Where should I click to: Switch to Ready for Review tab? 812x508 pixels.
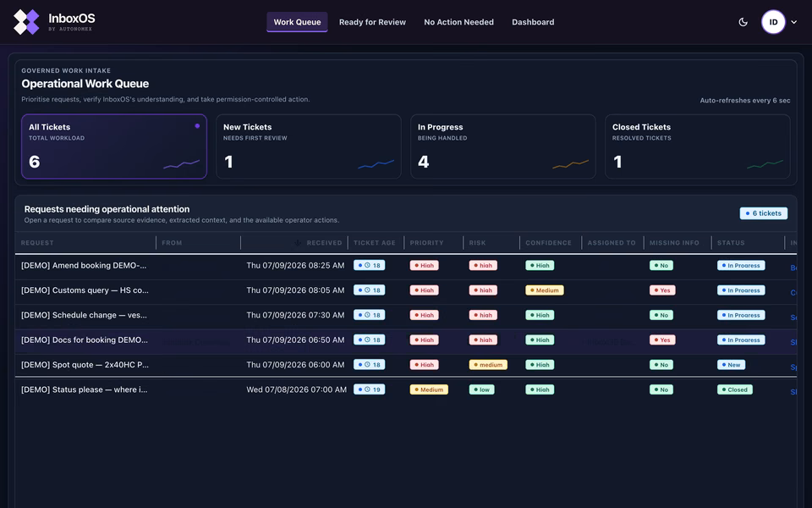point(372,22)
